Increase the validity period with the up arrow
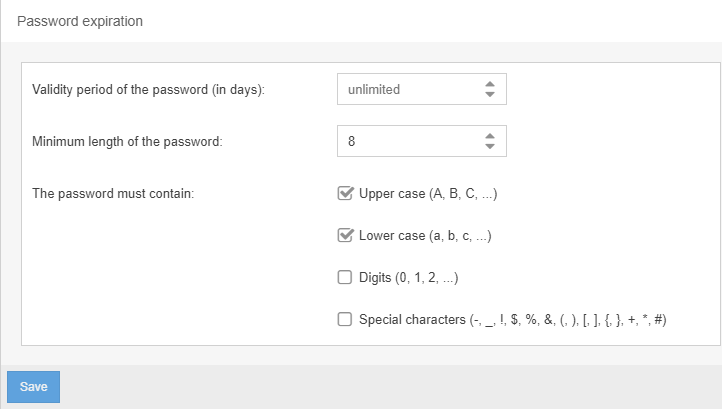The height and width of the screenshot is (409, 722). pyautogui.click(x=489, y=84)
